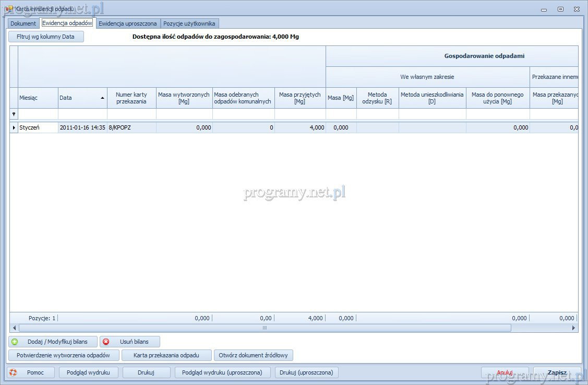Click the Podgląd wydruku (uproszczona) button
588x385 pixels.
click(222, 372)
